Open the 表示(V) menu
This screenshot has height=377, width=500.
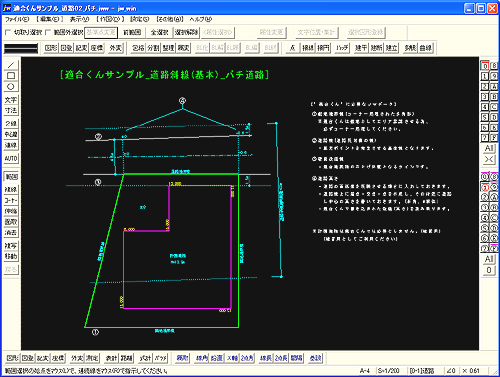[79, 19]
